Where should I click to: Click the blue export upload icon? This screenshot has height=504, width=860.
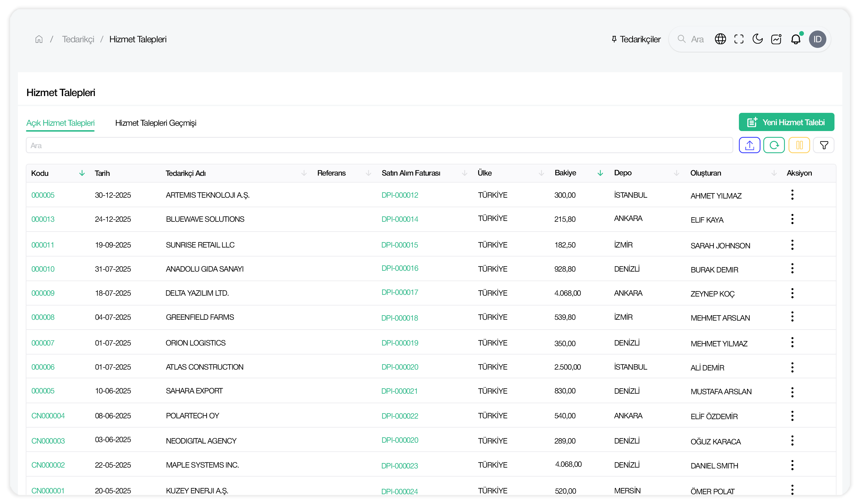point(750,145)
